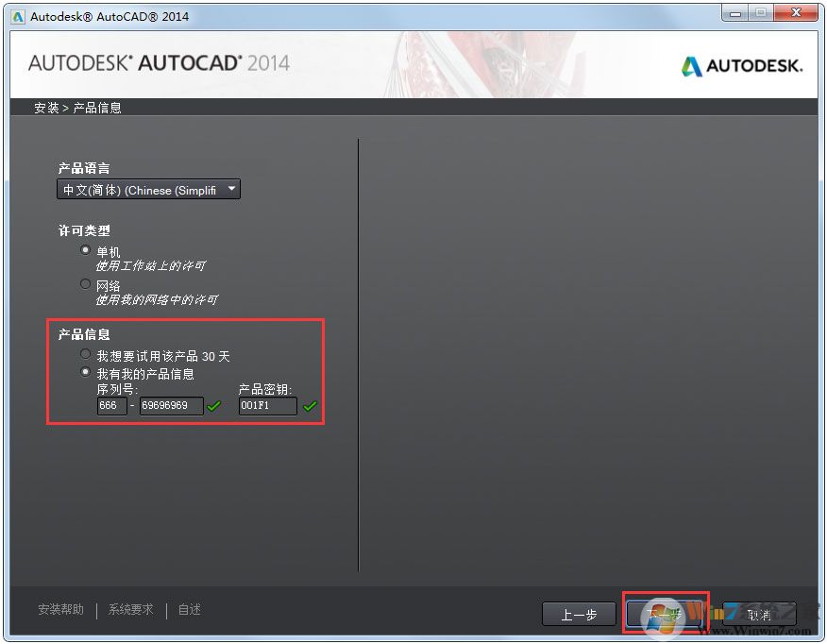Select 我有我的产品信息 option

(x=86, y=372)
